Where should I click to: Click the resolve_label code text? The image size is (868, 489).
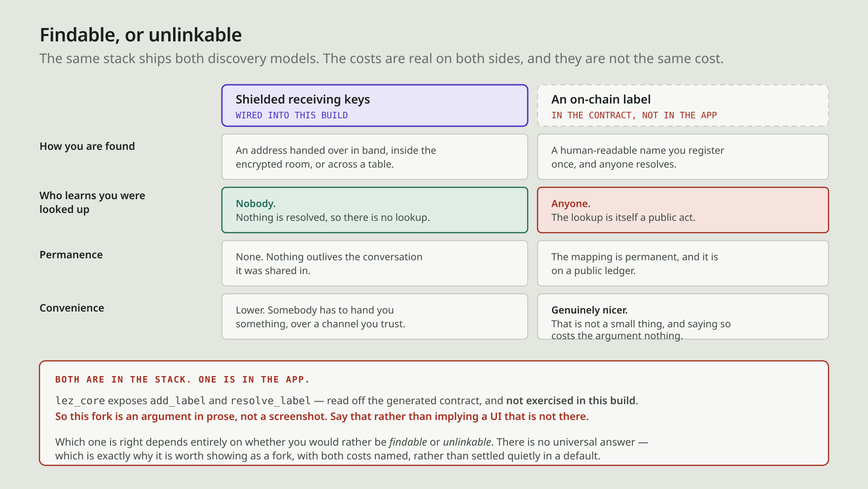coord(271,401)
